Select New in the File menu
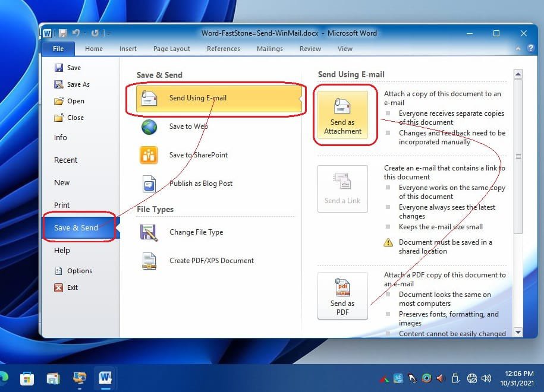The image size is (544, 392). pos(62,183)
